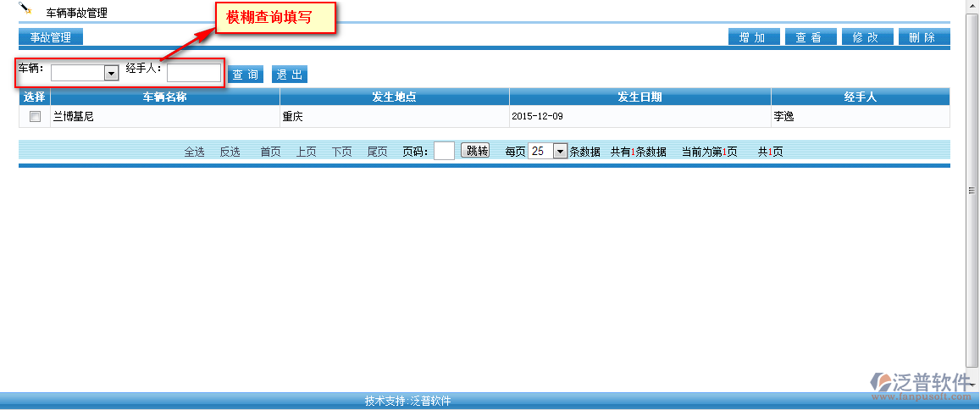
Task: Click the 尾页 pagination link
Action: (378, 152)
